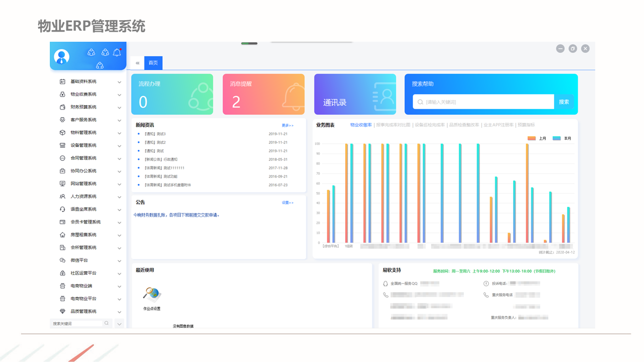The width and height of the screenshot is (644, 362).
Task: Click the notification bell icon
Action: [x=117, y=52]
